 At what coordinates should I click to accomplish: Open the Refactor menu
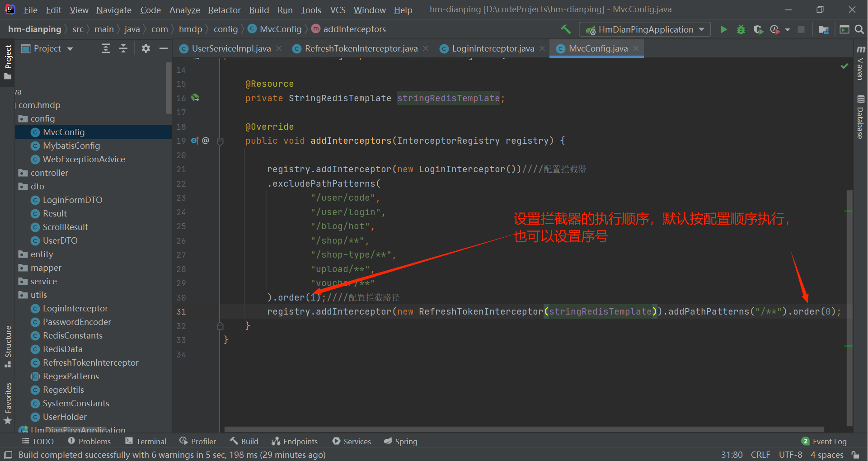click(224, 9)
